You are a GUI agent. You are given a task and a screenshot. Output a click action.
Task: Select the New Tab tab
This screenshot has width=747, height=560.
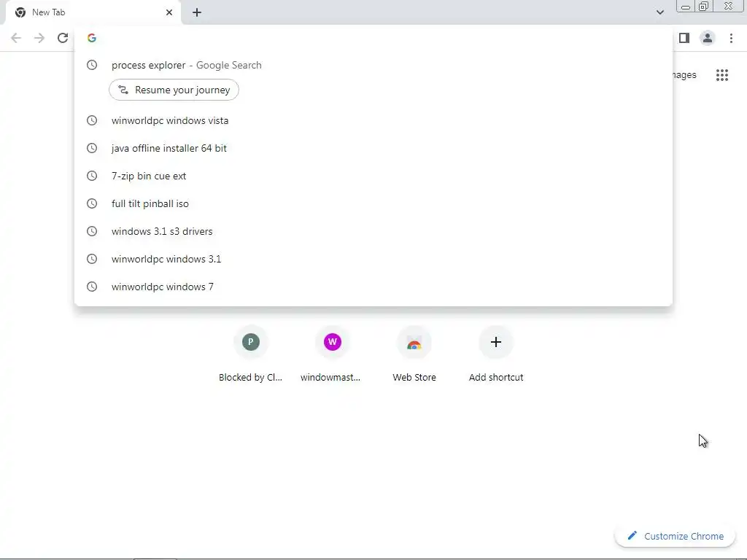(93, 12)
